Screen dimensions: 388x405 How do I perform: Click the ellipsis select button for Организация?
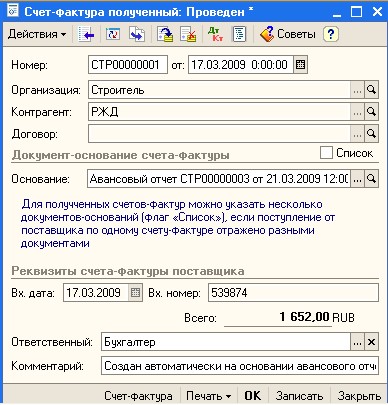tap(357, 90)
